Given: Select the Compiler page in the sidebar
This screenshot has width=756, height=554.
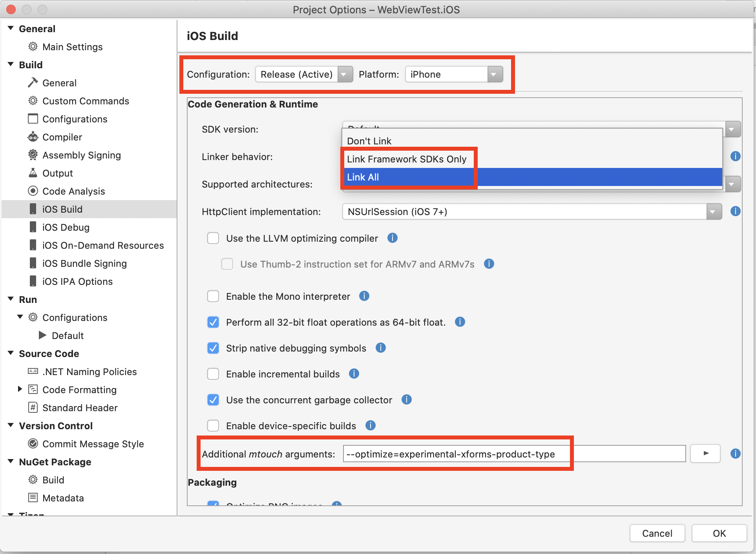Looking at the screenshot, I should coord(62,137).
